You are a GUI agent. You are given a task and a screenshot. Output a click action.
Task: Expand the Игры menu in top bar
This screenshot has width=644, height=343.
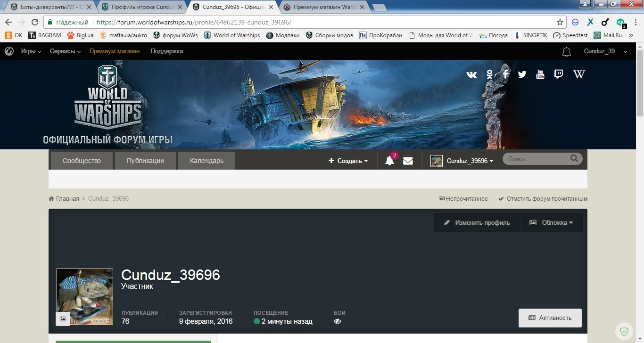(31, 51)
